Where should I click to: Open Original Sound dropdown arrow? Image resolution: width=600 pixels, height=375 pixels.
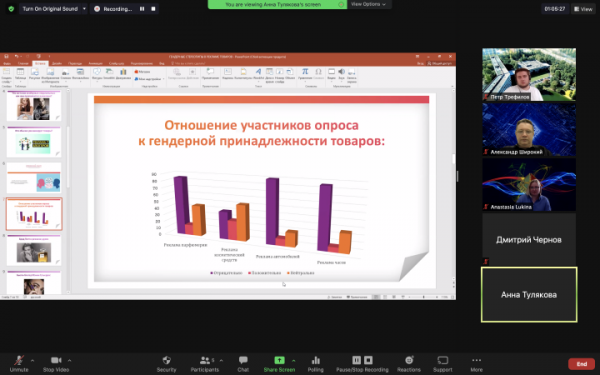[x=84, y=8]
